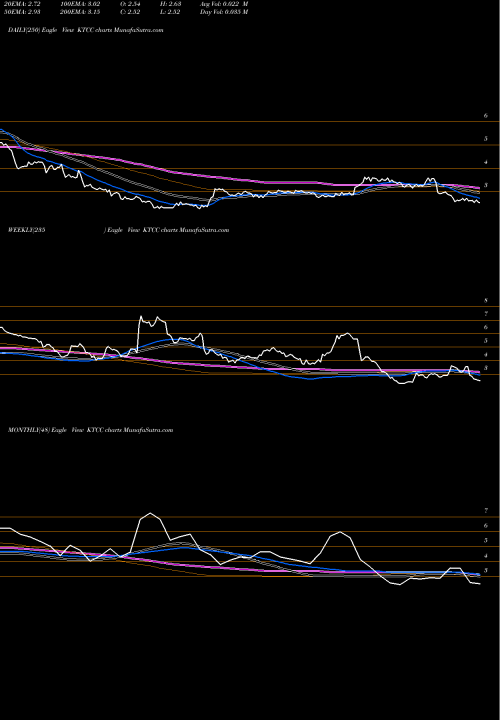Click price label 6 on monthly chart axis

(486, 526)
